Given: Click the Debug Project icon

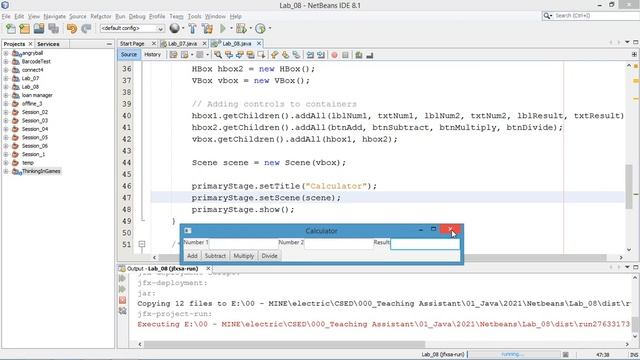Looking at the screenshot, I should point(241,28).
